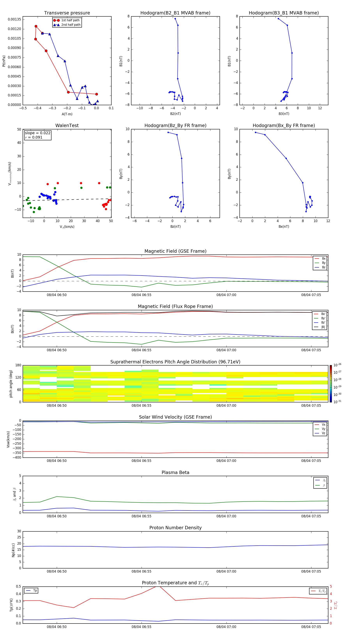Click the By entry in GSE magnetic field legend
The height and width of the screenshot is (644, 351).
[320, 263]
